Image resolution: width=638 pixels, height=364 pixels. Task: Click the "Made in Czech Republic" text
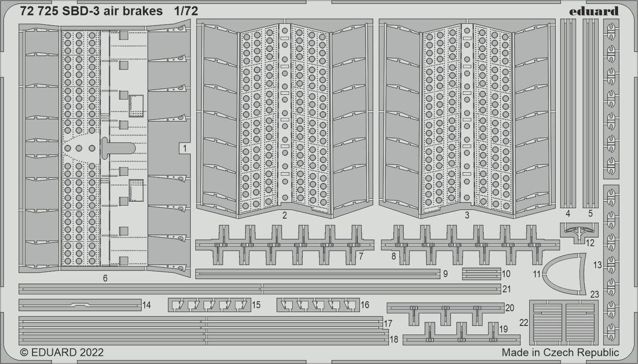560,352
